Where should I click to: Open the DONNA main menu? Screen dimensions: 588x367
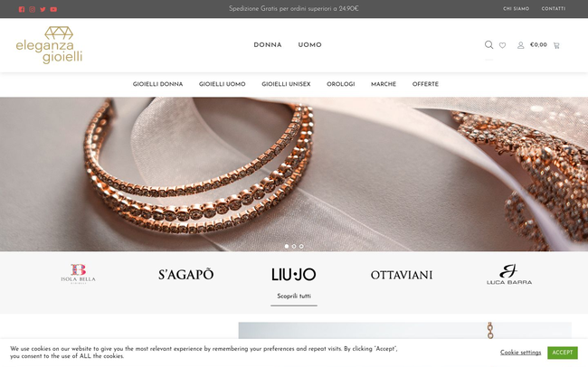tap(268, 45)
